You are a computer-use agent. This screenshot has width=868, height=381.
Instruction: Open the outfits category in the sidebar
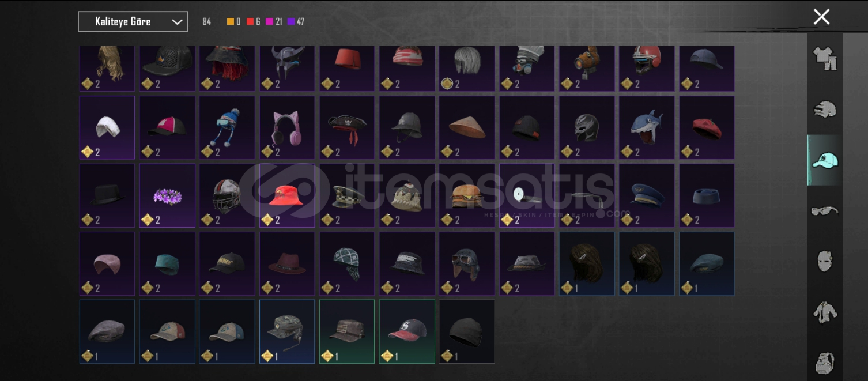pyautogui.click(x=825, y=58)
